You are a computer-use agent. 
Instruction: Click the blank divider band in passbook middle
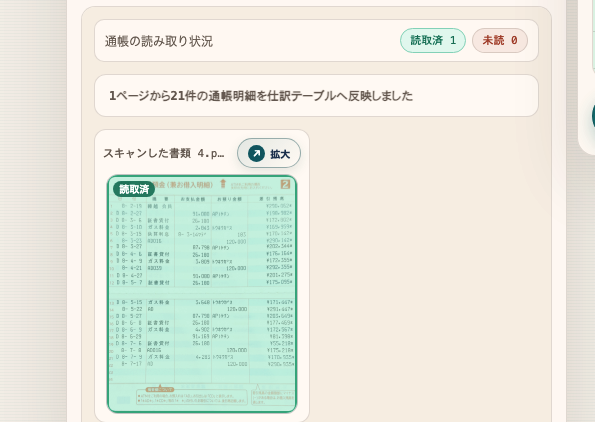tap(202, 292)
